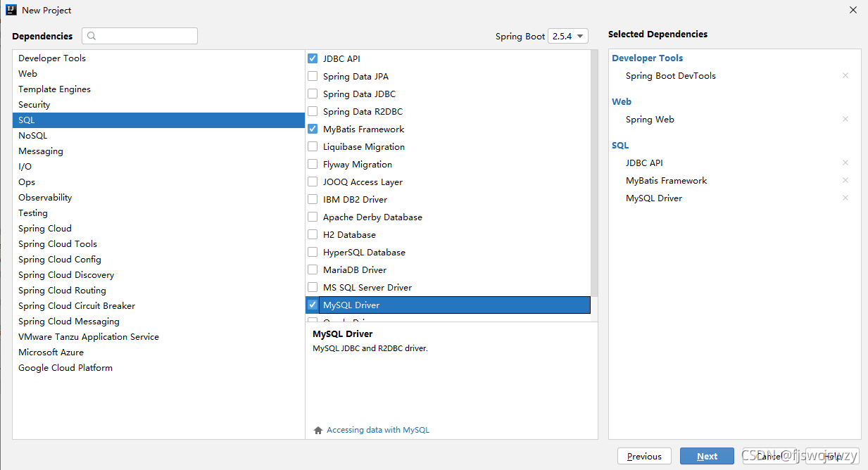Image resolution: width=868 pixels, height=470 pixels.
Task: Select the I/O category
Action: coord(158,166)
